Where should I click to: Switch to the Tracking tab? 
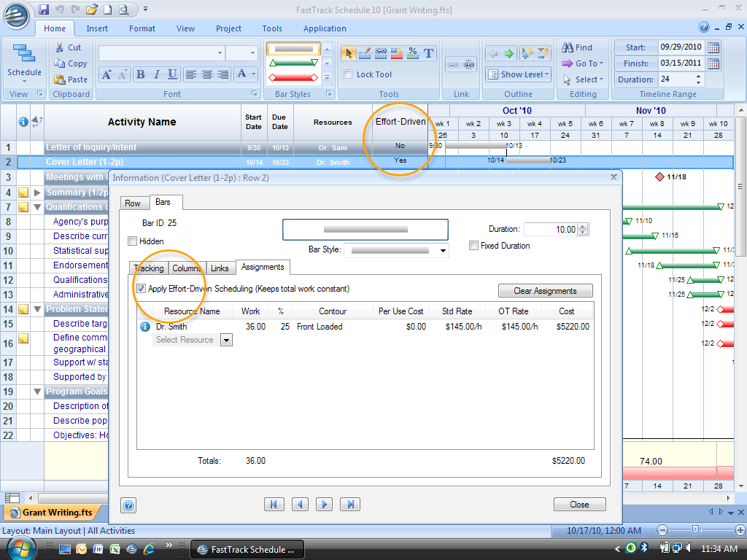[149, 268]
